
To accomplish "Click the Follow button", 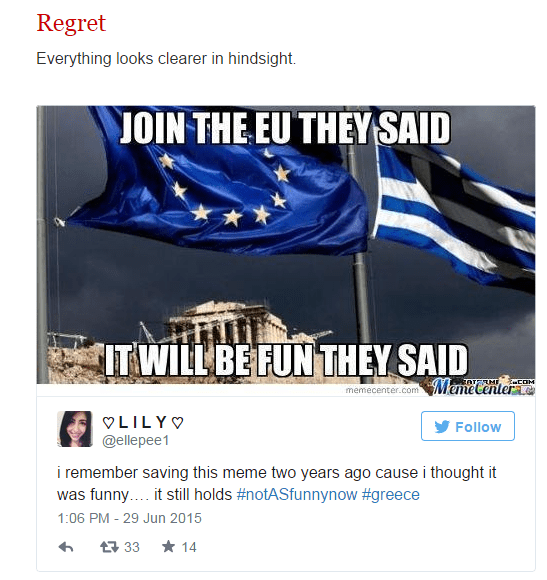I will [468, 426].
